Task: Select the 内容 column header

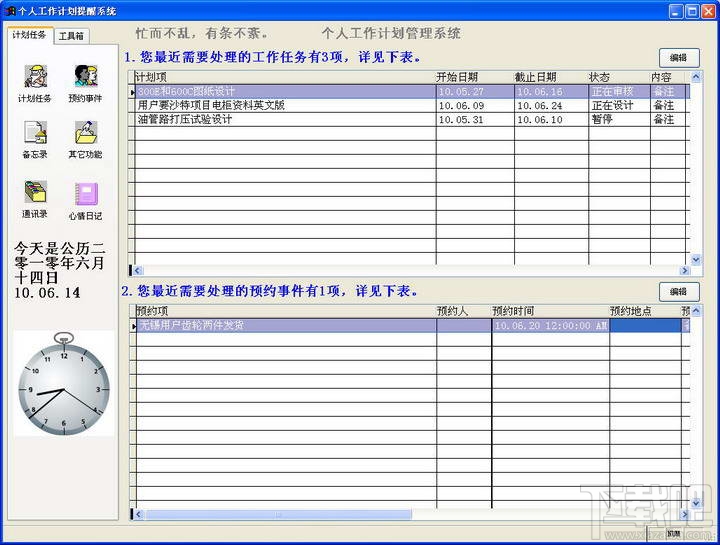Action: click(668, 77)
